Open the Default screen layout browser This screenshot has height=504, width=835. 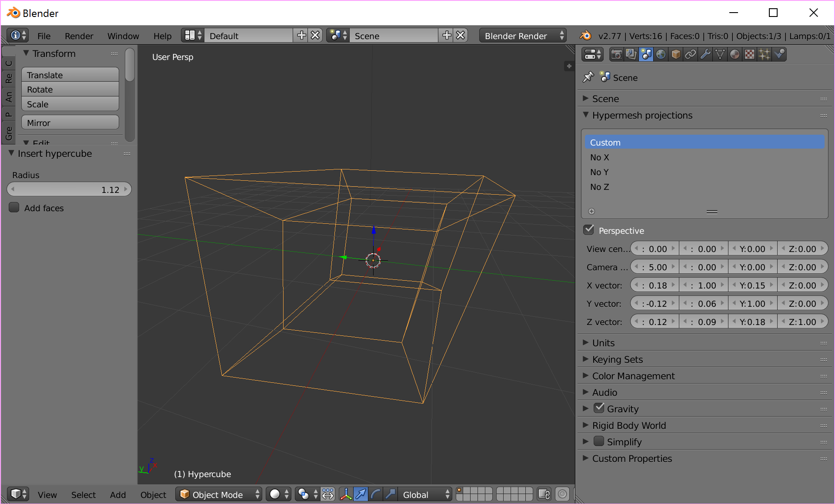click(x=193, y=36)
